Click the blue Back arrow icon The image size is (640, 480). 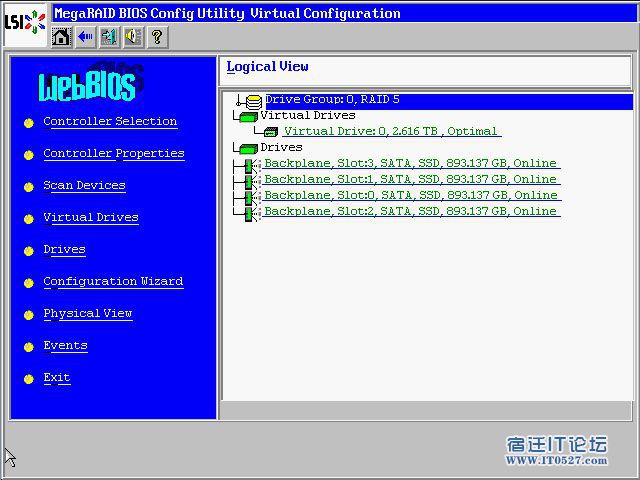pos(85,37)
